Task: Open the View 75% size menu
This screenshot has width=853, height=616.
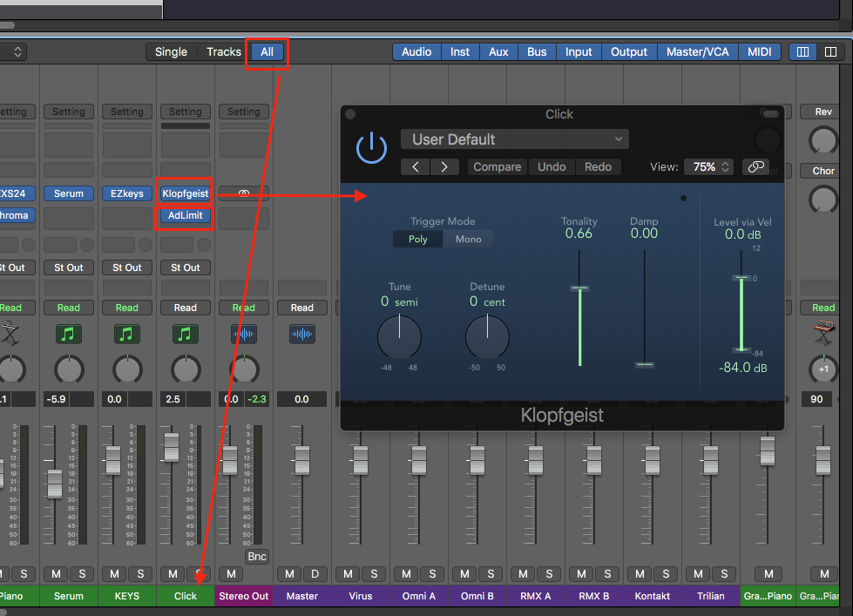Action: click(709, 167)
